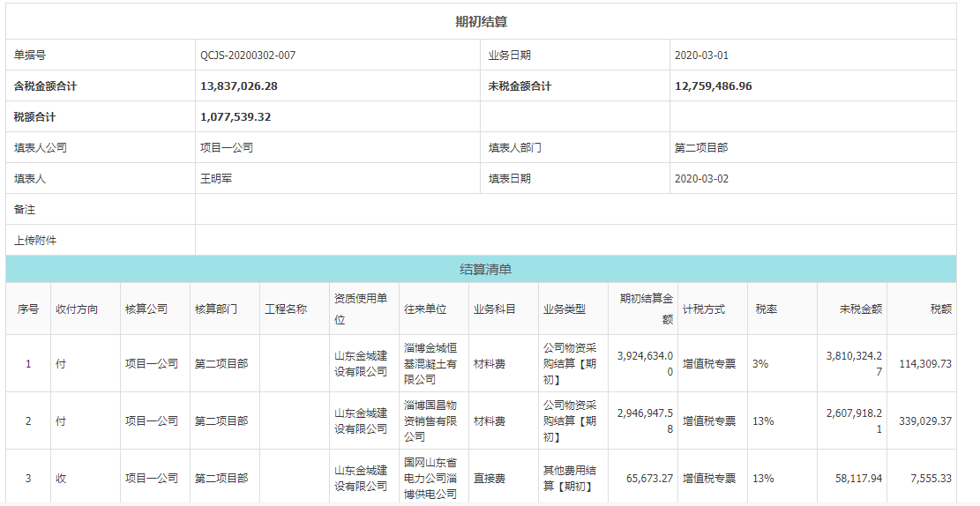Click untaxed amount 58,117.94
This screenshot has height=506, width=980.
[x=859, y=479]
